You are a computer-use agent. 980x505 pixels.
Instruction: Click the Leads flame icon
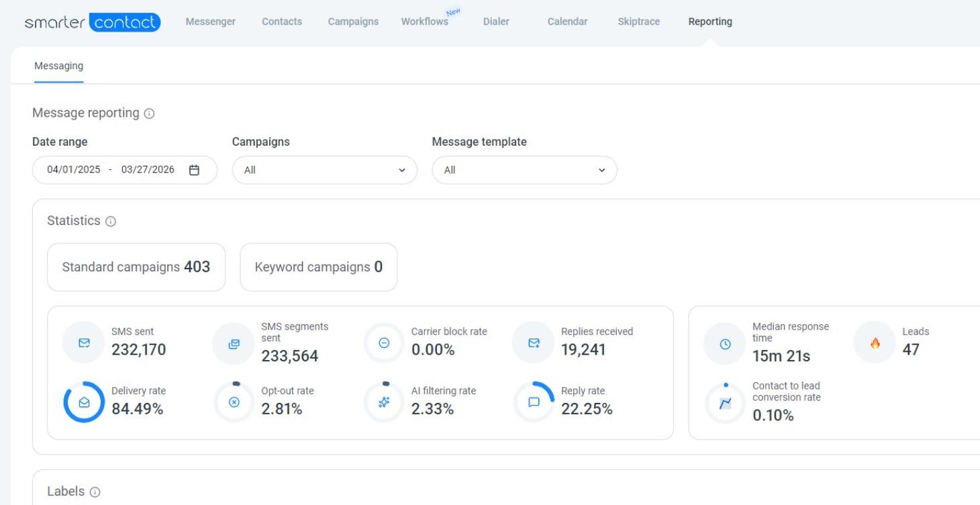point(875,343)
